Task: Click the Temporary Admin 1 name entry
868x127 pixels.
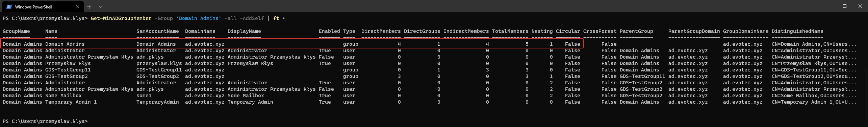Action: [71, 102]
